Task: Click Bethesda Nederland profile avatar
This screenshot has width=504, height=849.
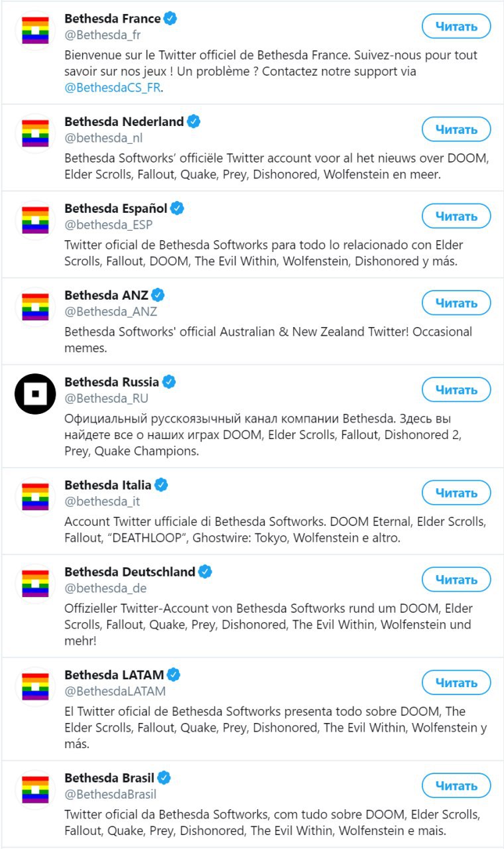Action: tap(35, 133)
